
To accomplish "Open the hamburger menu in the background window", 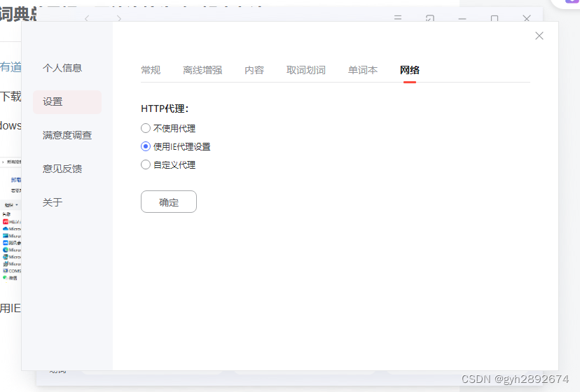I will click(398, 17).
